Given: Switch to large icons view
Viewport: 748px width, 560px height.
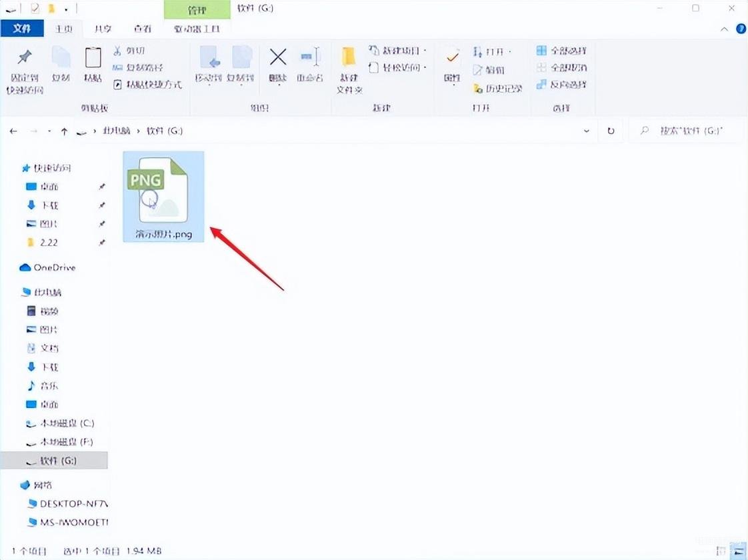Looking at the screenshot, I should coord(737,551).
